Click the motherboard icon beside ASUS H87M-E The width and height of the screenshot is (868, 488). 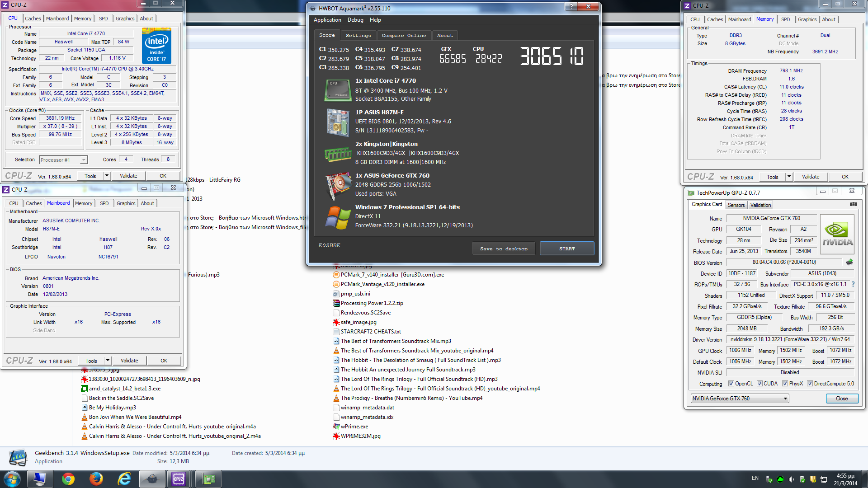[338, 122]
